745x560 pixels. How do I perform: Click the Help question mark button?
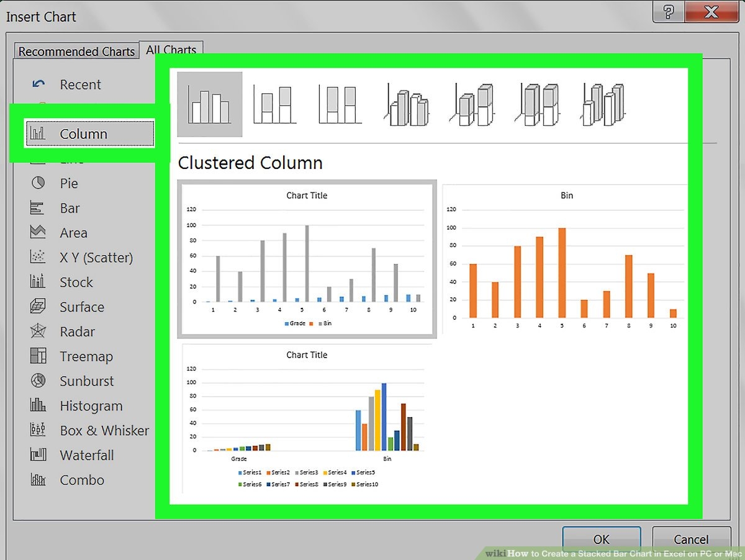668,12
